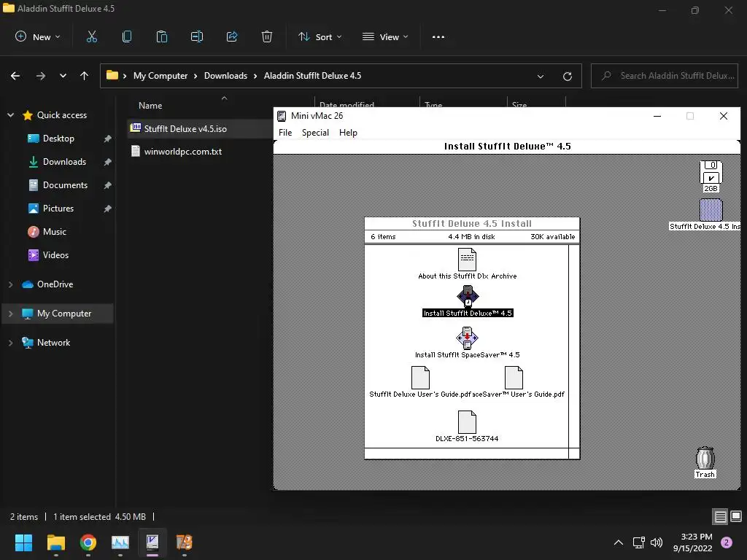Click the Search Aladdin StuffIt Deluxe field
Screen dimensions: 747x560
(664, 76)
